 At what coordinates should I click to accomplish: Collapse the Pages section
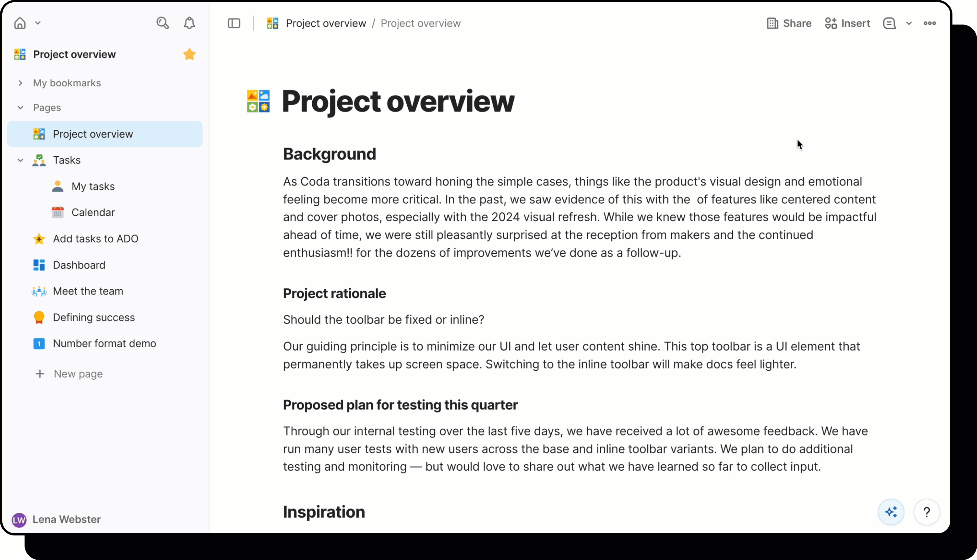pos(20,108)
